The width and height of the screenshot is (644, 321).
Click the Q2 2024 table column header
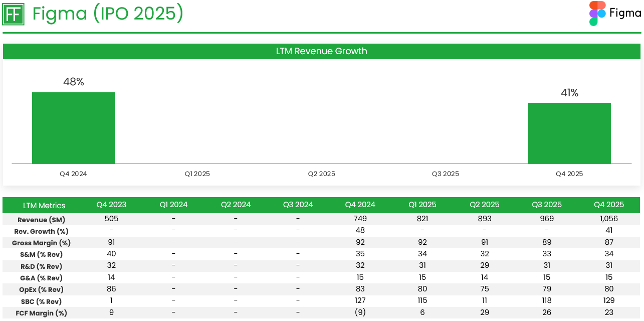click(x=236, y=205)
